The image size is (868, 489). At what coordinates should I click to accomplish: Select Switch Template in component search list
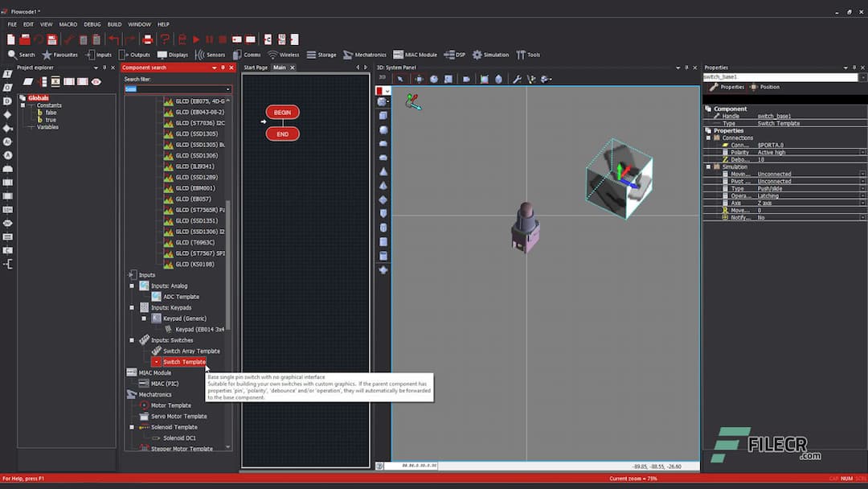(x=182, y=362)
